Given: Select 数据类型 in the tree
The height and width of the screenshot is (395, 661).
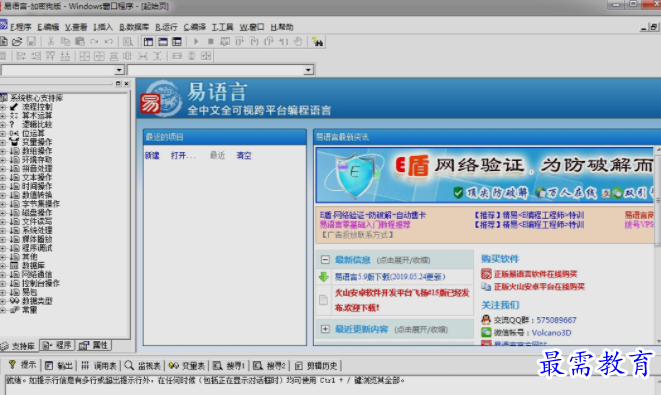Looking at the screenshot, I should [x=37, y=301].
